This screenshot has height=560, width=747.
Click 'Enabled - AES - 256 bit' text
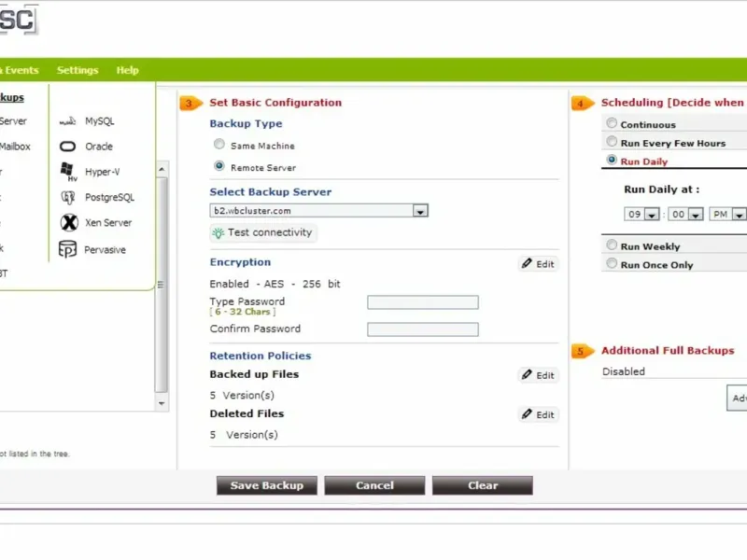point(275,284)
